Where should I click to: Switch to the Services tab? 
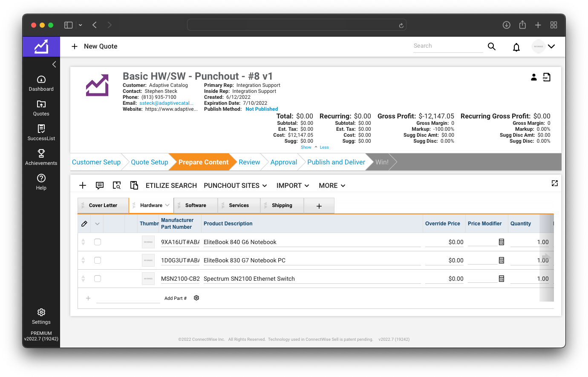click(x=239, y=205)
